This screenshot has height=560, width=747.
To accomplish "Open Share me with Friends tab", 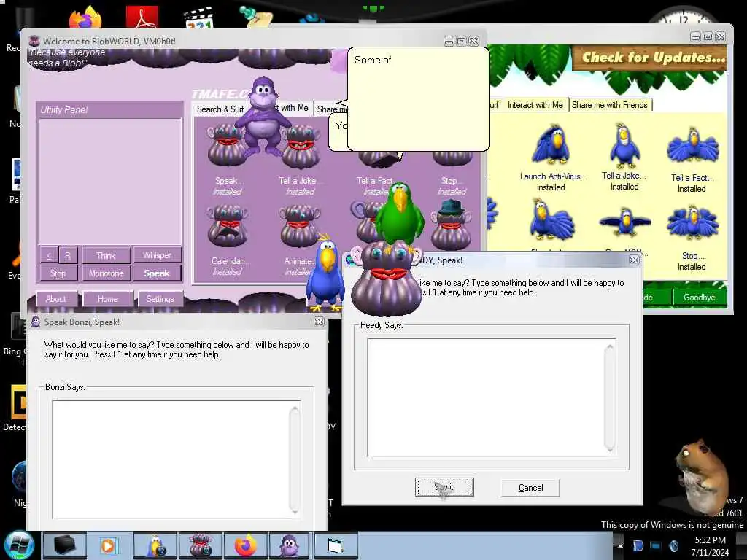I will pos(609,105).
